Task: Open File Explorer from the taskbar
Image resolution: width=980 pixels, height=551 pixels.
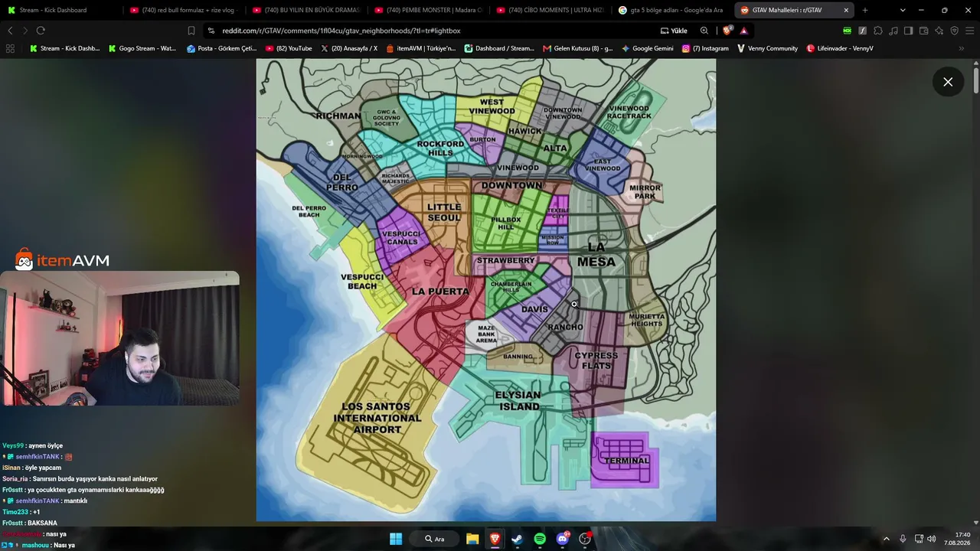Action: point(472,539)
